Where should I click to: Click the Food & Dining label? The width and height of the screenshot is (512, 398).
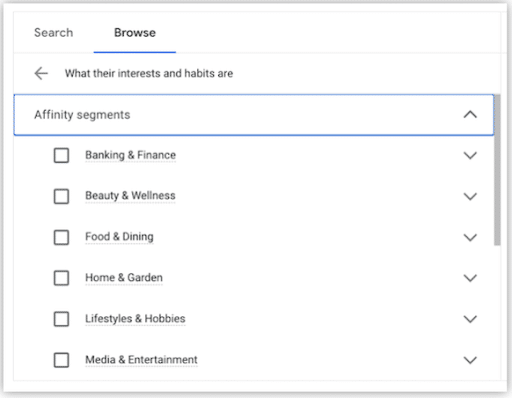[x=119, y=237]
